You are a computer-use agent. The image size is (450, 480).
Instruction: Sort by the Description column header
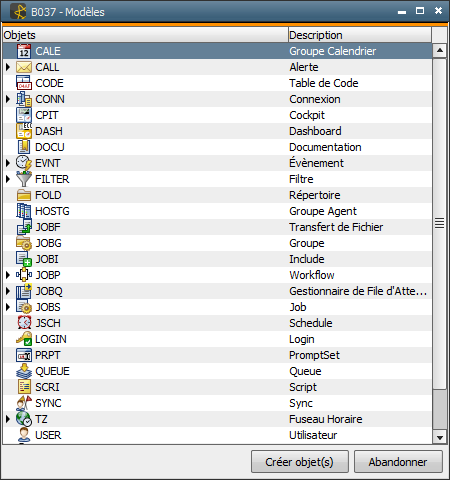click(360, 35)
